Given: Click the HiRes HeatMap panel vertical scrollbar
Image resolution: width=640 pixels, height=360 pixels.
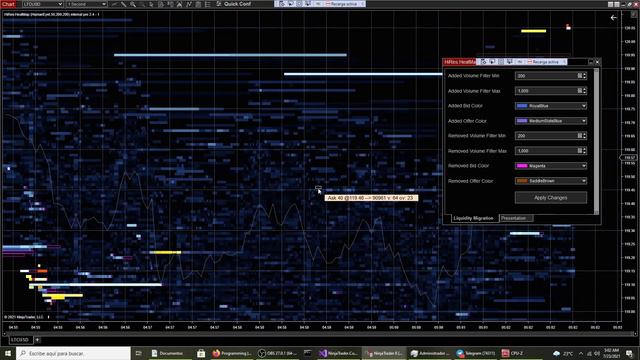Looking at the screenshot, I should click(x=596, y=141).
